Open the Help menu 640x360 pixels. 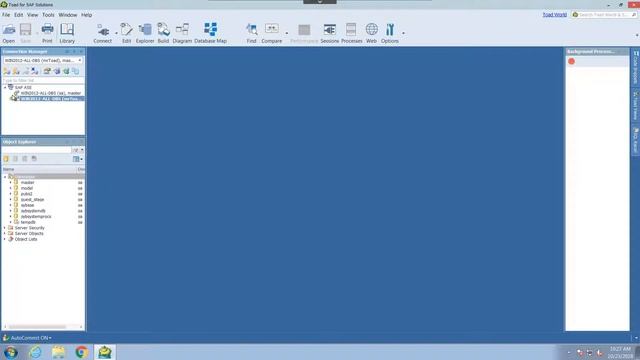(x=87, y=15)
